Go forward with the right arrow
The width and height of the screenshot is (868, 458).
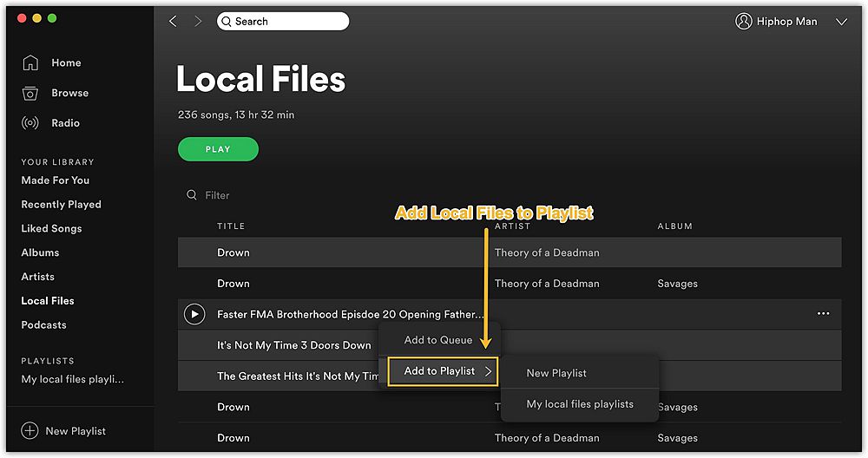[198, 21]
